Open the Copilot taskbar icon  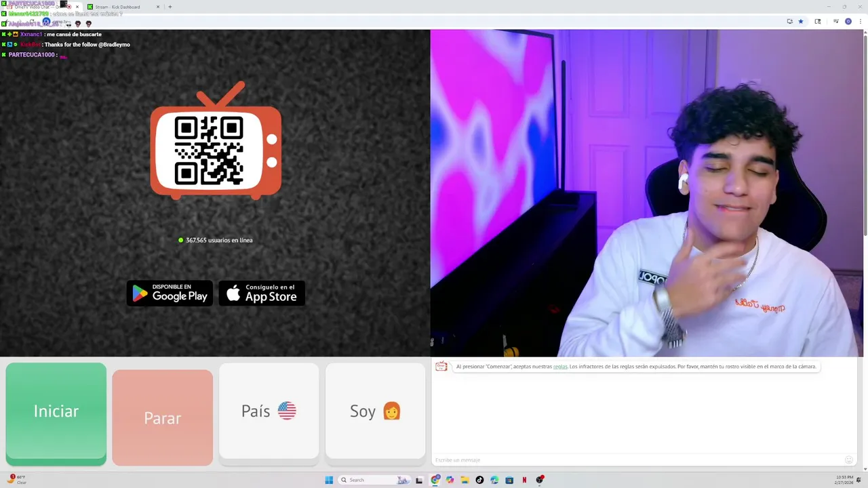coord(450,480)
